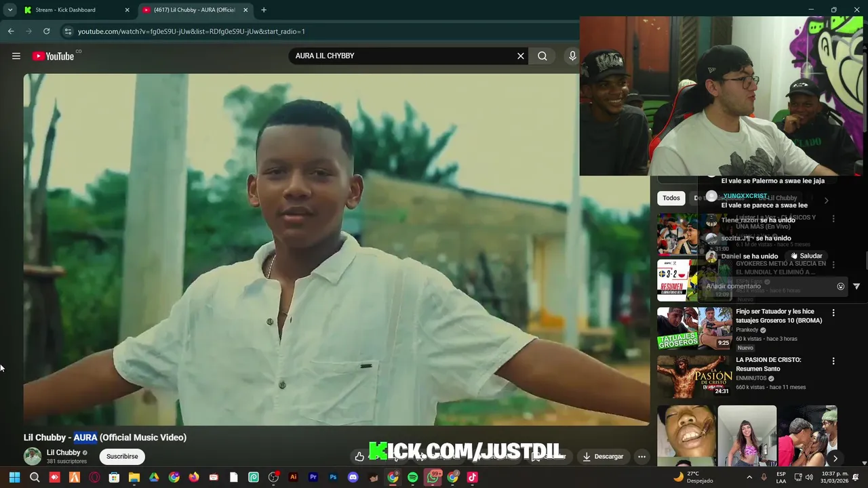Click the Saludar wave button in chat
868x488 pixels.
pyautogui.click(x=806, y=256)
